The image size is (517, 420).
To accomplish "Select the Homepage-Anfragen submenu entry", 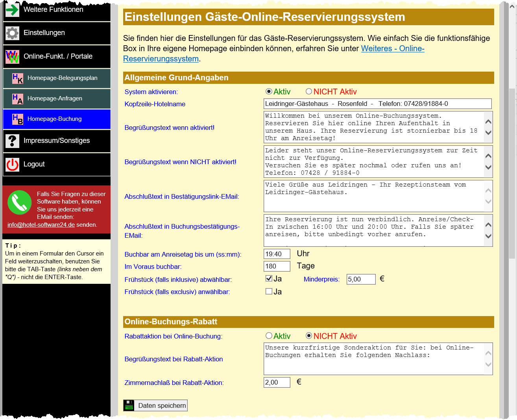I will pos(57,99).
